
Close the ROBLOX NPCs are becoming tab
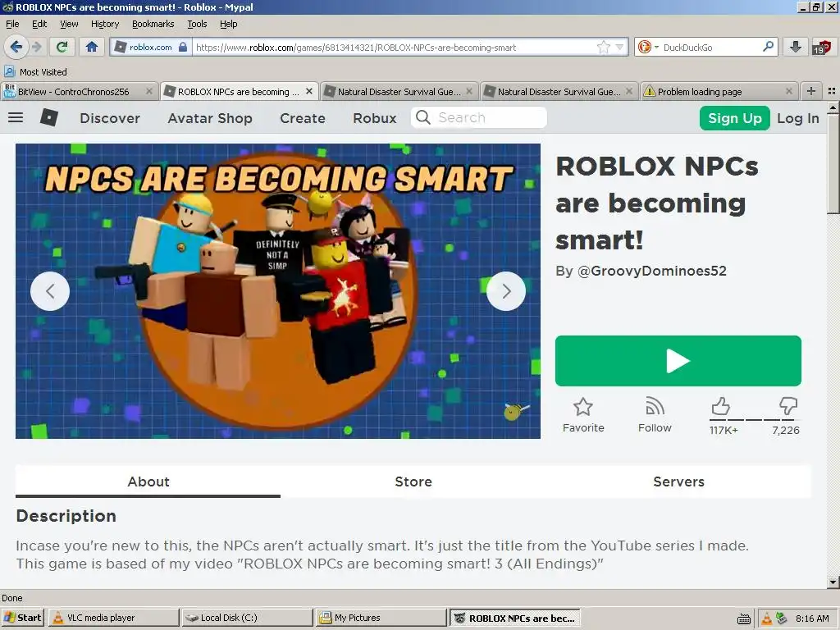tap(309, 92)
